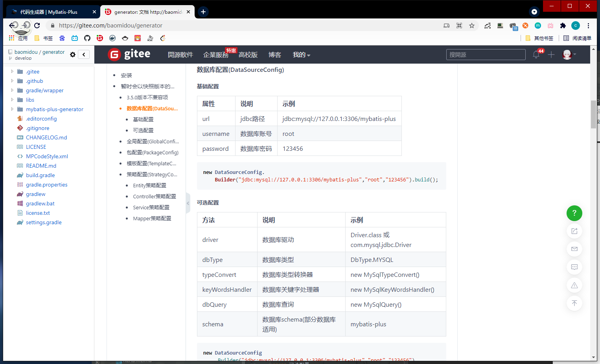Open the notifications bell icon
Screen dimensions: 600x364
536,55
